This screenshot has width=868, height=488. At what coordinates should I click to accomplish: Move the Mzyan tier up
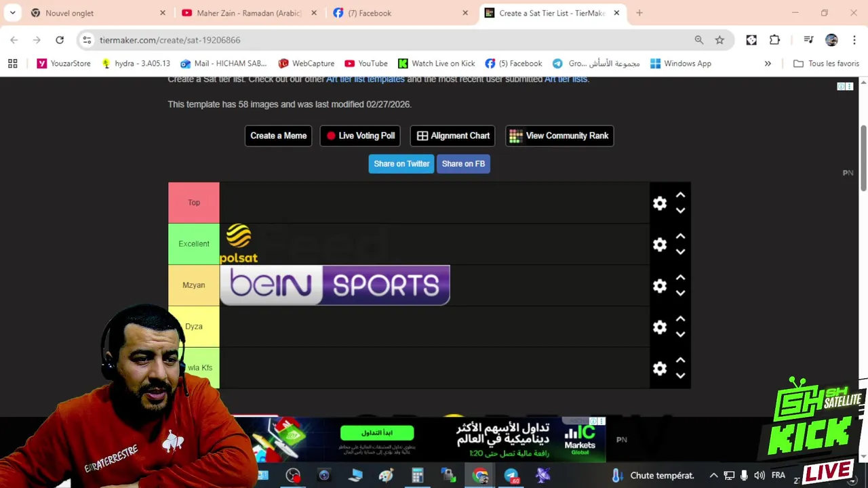pyautogui.click(x=680, y=278)
